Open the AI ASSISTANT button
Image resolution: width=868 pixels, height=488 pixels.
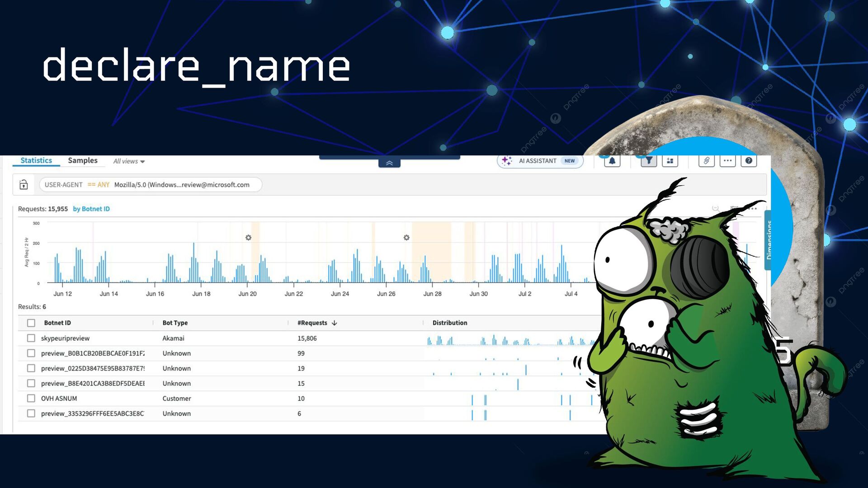pyautogui.click(x=540, y=161)
